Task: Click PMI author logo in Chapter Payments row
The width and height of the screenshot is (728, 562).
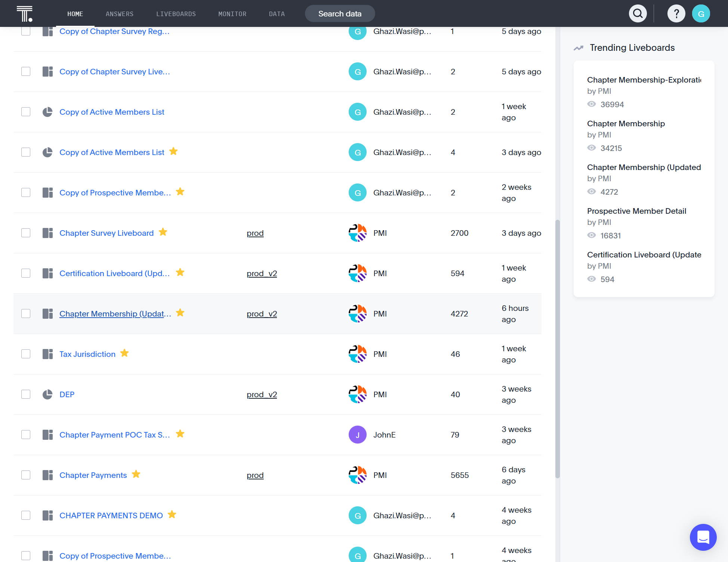Action: point(358,475)
